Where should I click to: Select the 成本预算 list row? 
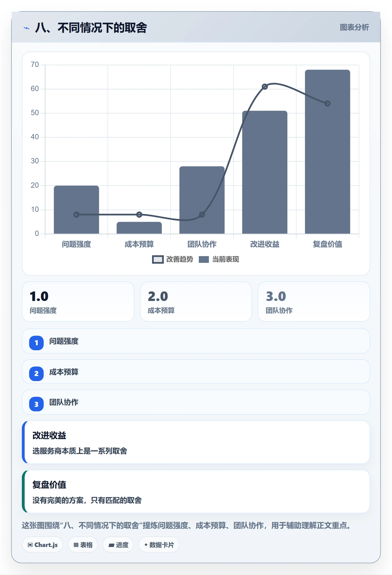[x=196, y=372]
